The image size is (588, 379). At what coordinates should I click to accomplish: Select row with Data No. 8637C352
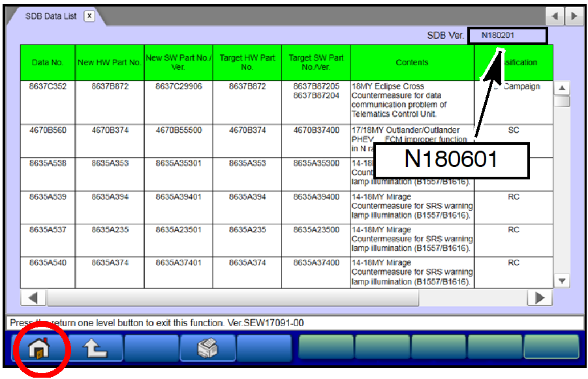[x=48, y=87]
